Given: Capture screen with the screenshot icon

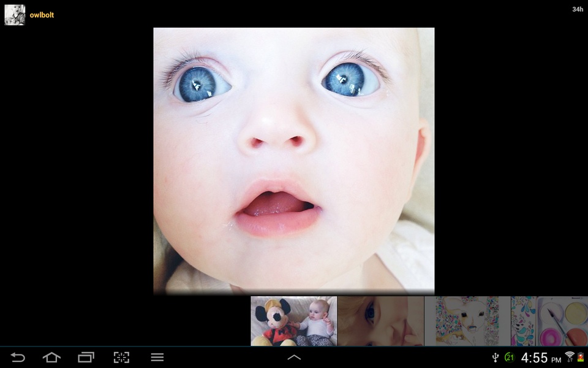Looking at the screenshot, I should [x=121, y=357].
